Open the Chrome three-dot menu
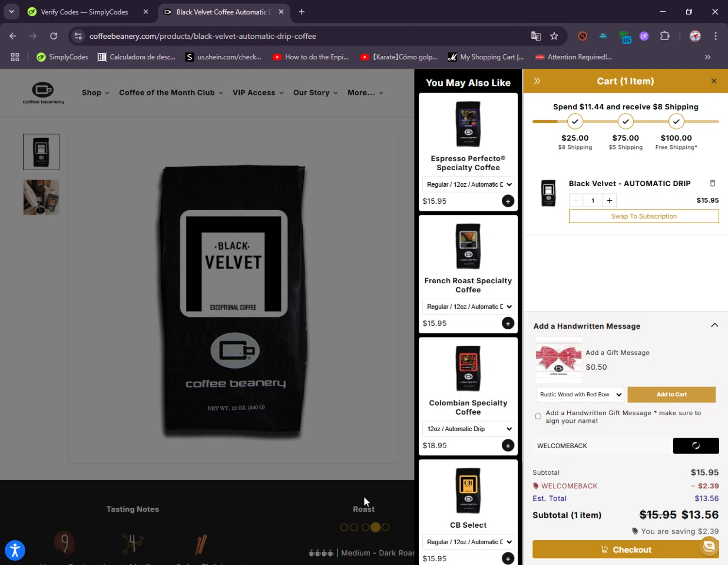This screenshot has height=565, width=728. click(715, 36)
